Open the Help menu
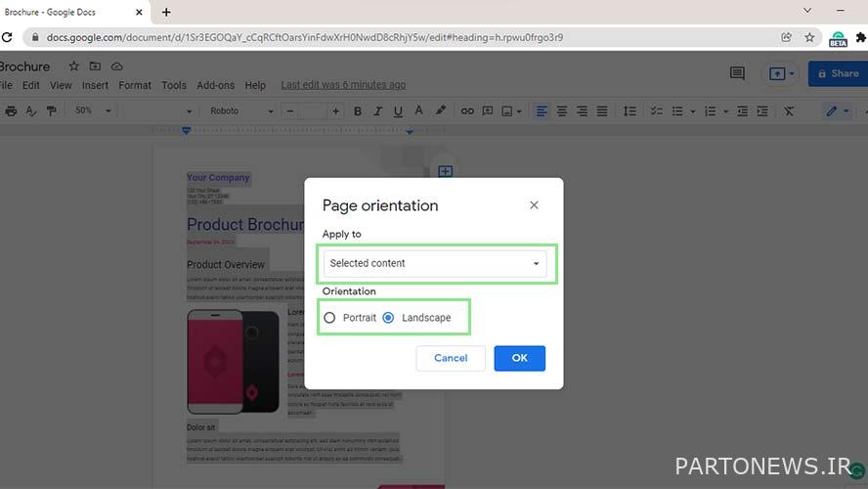Viewport: 868px width, 489px height. click(255, 85)
